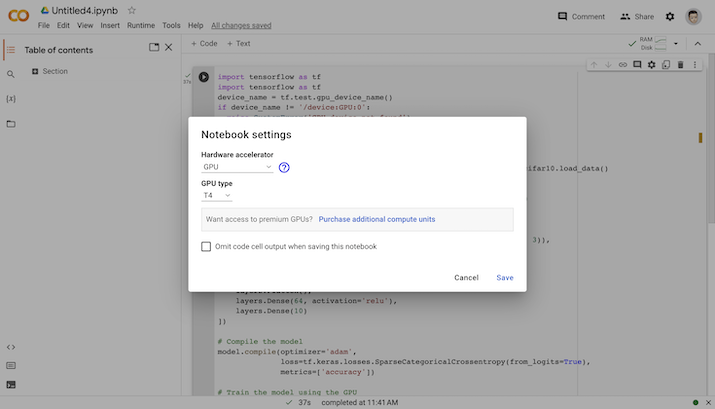Image resolution: width=715 pixels, height=409 pixels.
Task: Open the Hardware accelerator dropdown
Action: (x=237, y=168)
